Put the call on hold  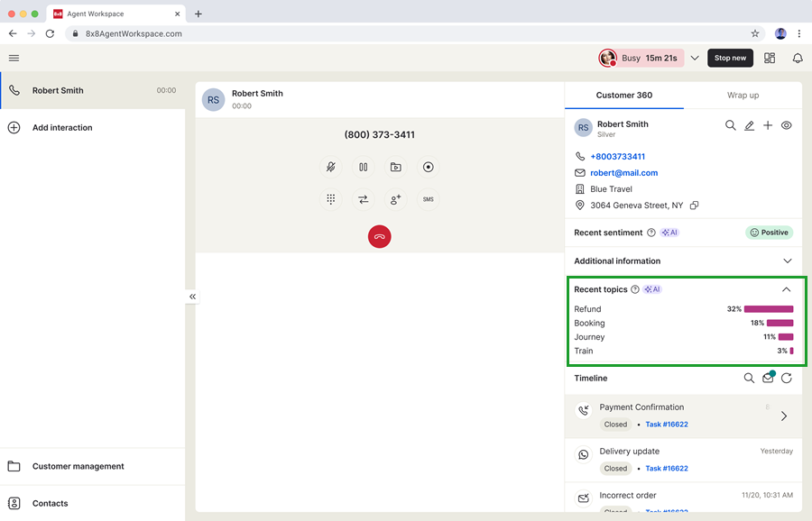coord(363,167)
